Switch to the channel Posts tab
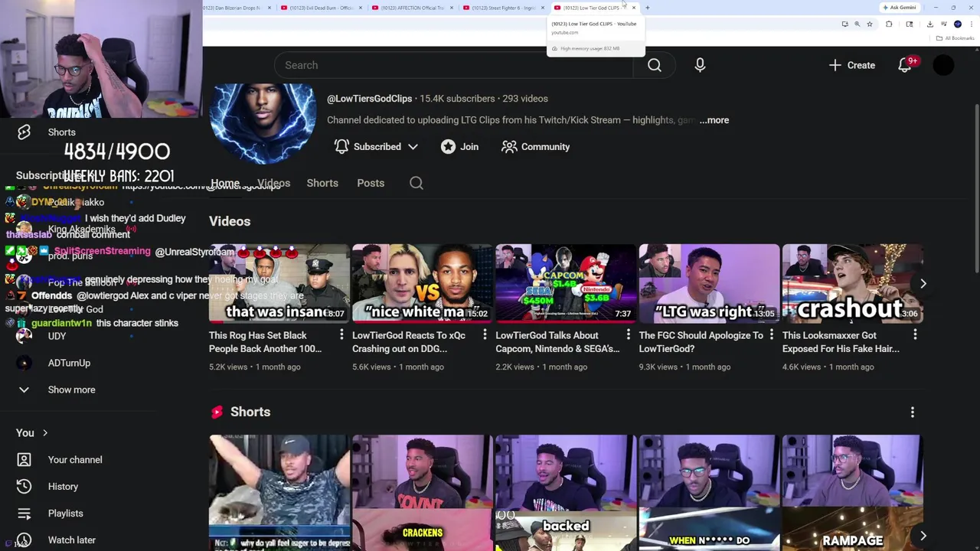Viewport: 980px width, 551px height. pos(371,183)
